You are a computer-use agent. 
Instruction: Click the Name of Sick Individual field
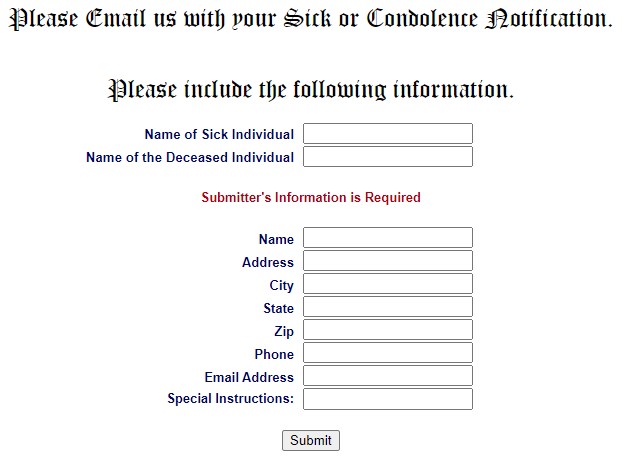(x=388, y=134)
